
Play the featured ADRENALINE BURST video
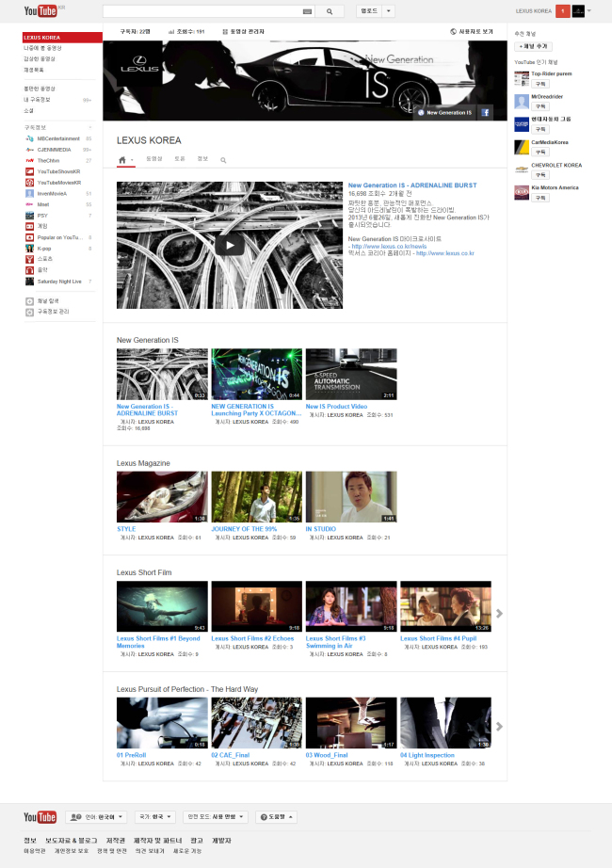(230, 245)
